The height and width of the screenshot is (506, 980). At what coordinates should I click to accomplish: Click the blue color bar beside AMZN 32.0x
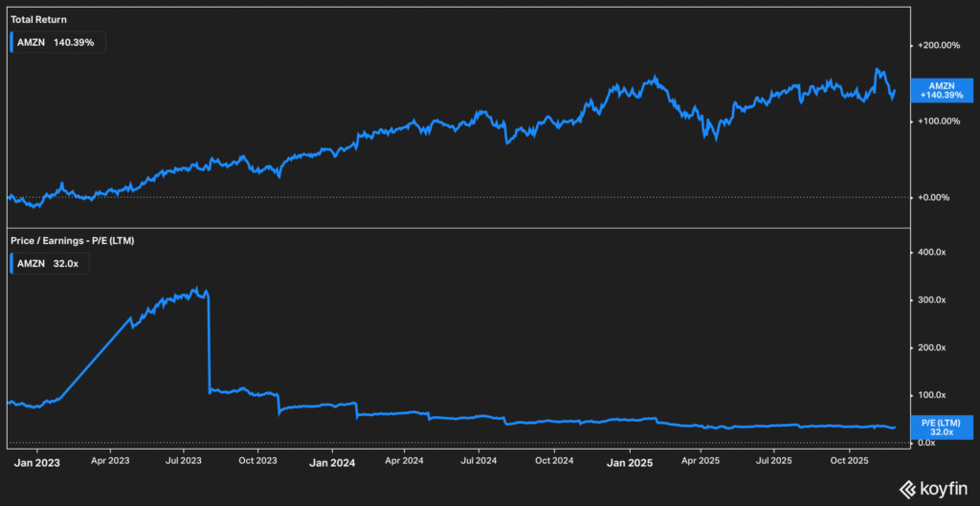pos(11,264)
